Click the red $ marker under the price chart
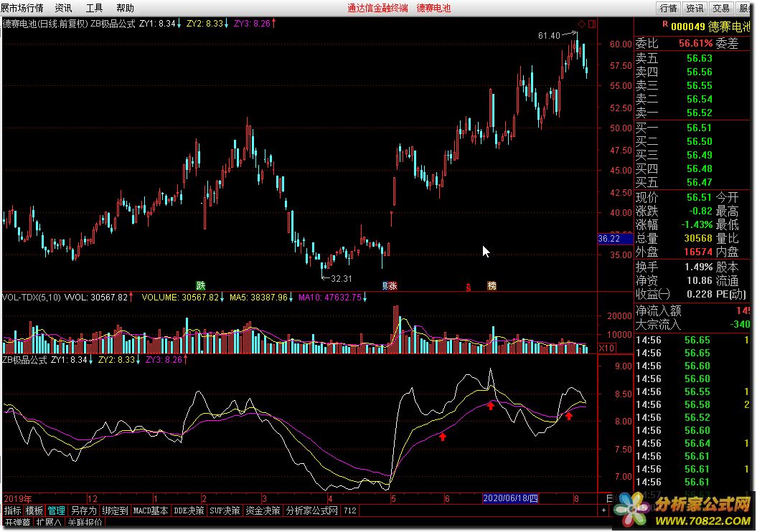Screen dimensions: 757x532 coord(469,287)
